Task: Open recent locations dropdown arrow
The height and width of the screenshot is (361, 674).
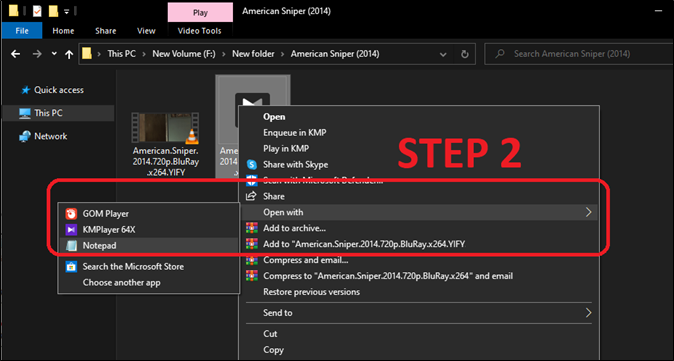Action: [x=54, y=54]
